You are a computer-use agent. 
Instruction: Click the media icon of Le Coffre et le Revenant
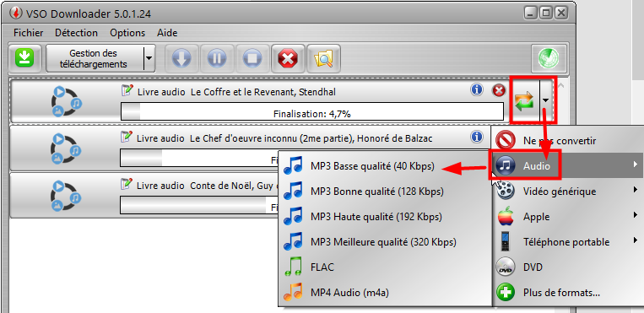pos(68,101)
